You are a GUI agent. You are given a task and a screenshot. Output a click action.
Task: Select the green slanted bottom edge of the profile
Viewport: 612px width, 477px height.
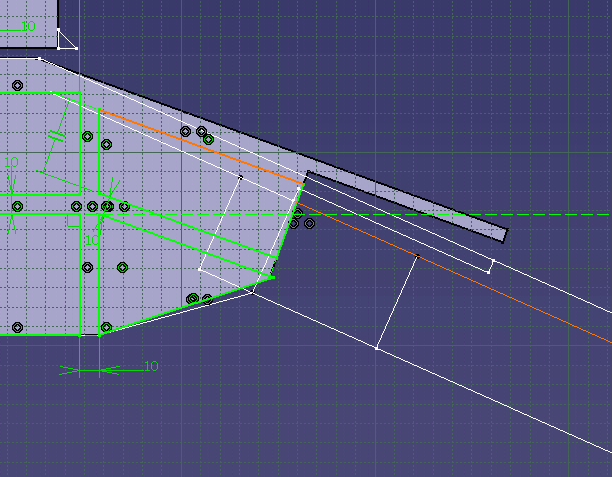[187, 306]
